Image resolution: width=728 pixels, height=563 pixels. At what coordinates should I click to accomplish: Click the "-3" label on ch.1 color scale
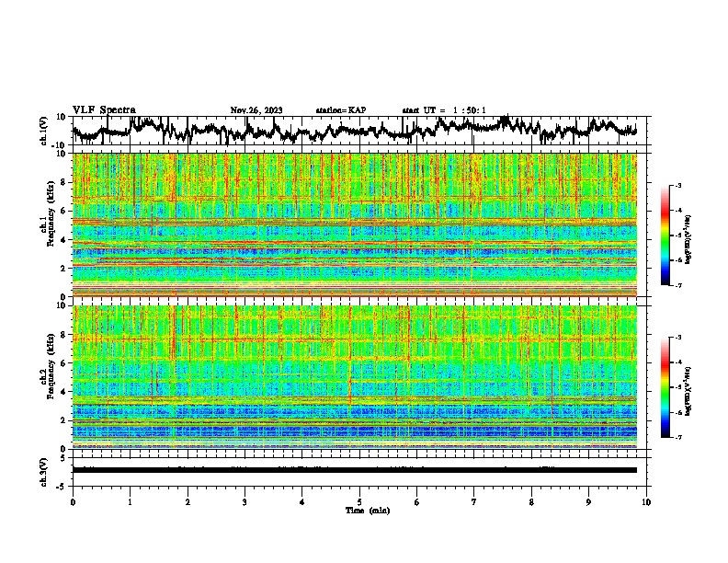point(678,186)
